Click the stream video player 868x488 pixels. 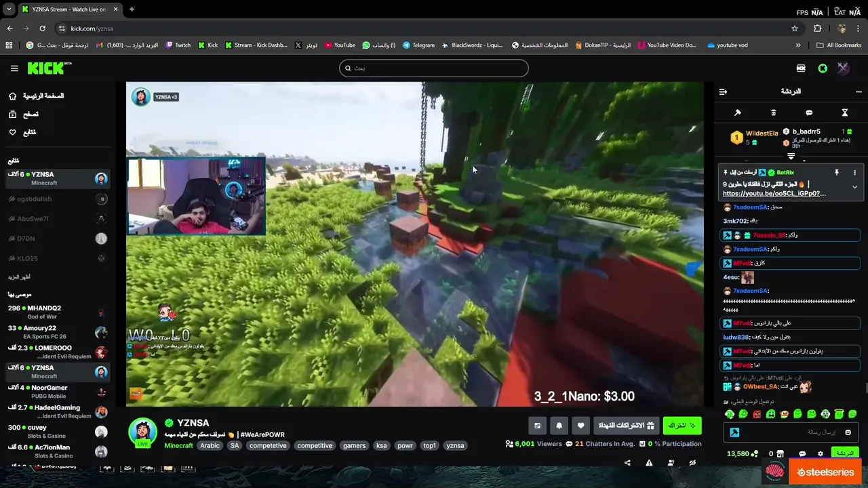pyautogui.click(x=414, y=244)
